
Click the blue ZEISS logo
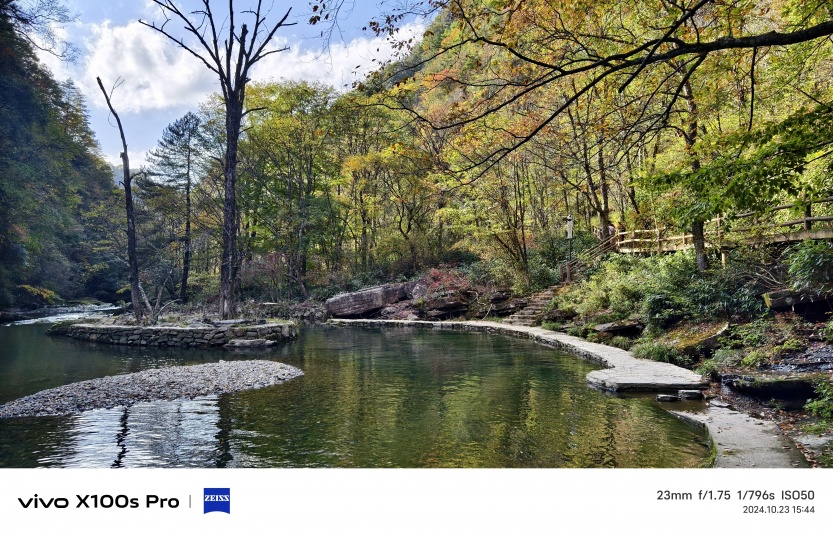(x=217, y=500)
